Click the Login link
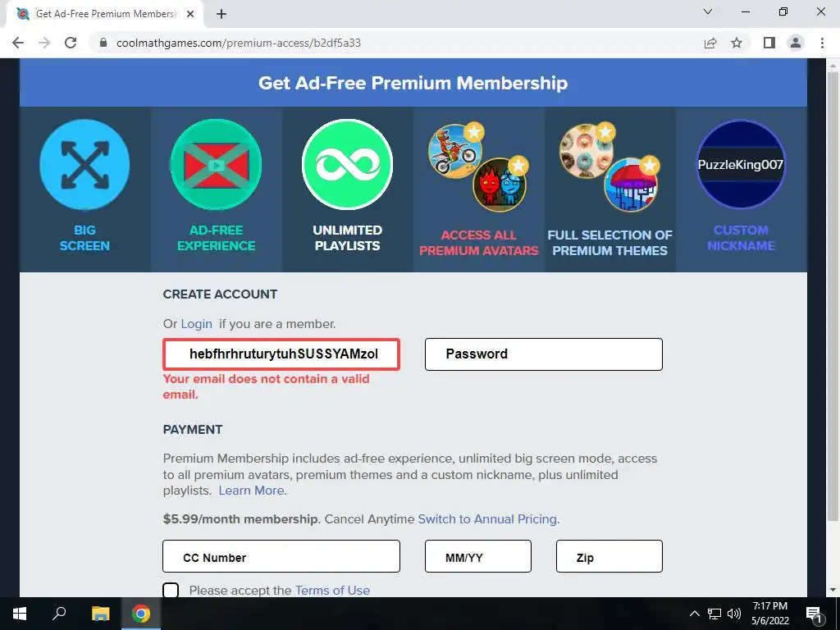The image size is (840, 630). pyautogui.click(x=197, y=324)
